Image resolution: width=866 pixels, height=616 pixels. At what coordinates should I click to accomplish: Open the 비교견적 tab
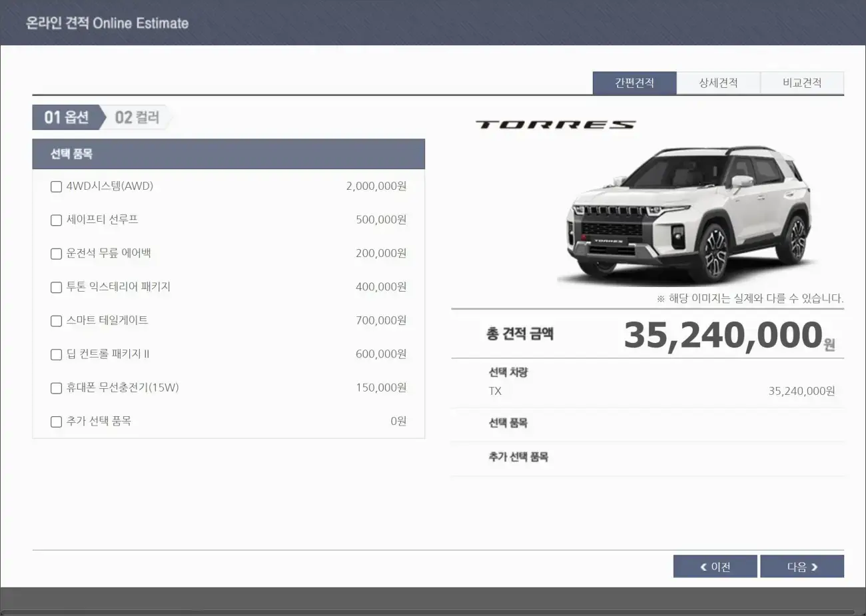802,83
